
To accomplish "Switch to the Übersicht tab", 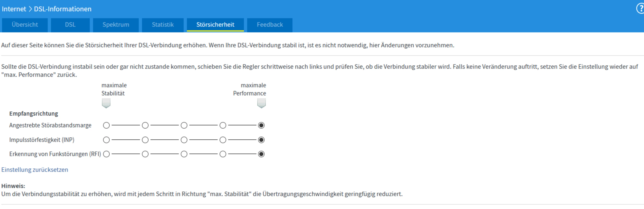I will click(25, 25).
